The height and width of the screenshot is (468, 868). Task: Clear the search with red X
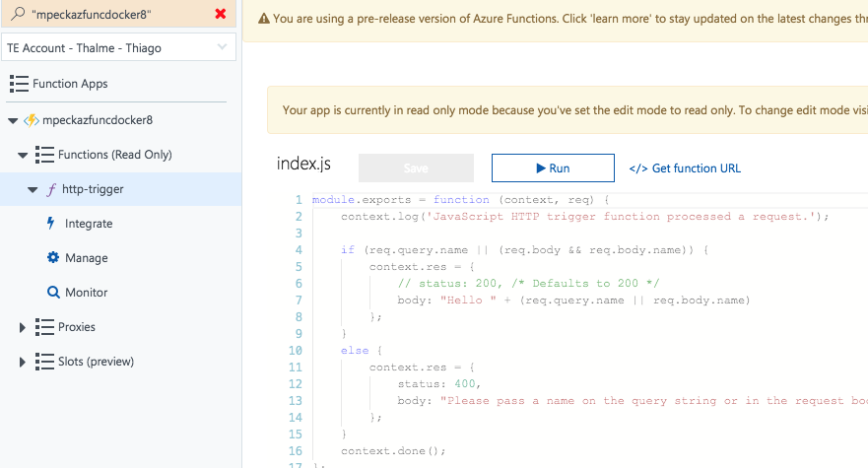[x=221, y=14]
